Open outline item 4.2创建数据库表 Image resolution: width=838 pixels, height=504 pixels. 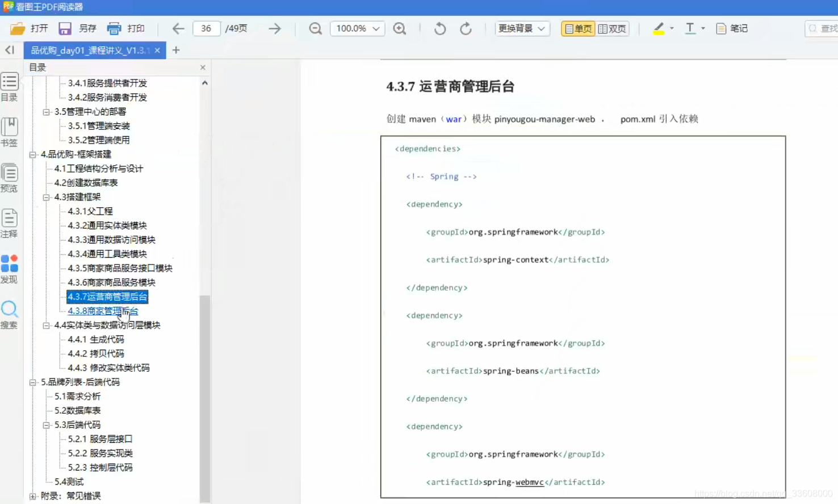[x=86, y=183]
